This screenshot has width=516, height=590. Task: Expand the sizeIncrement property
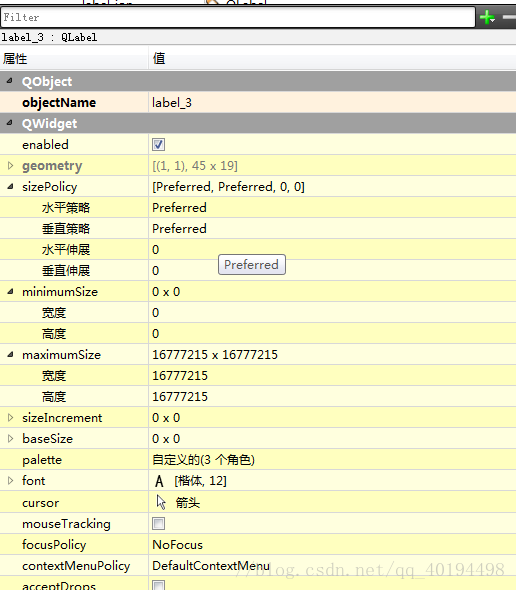(x=11, y=418)
